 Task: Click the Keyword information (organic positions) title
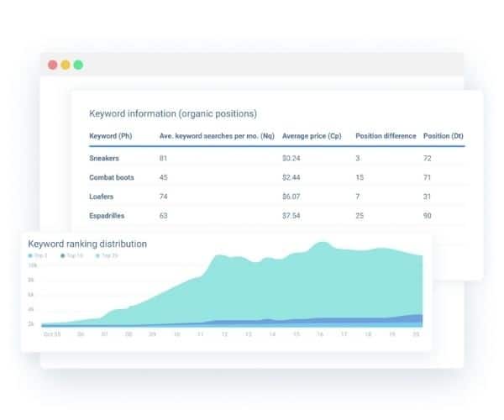pos(173,113)
